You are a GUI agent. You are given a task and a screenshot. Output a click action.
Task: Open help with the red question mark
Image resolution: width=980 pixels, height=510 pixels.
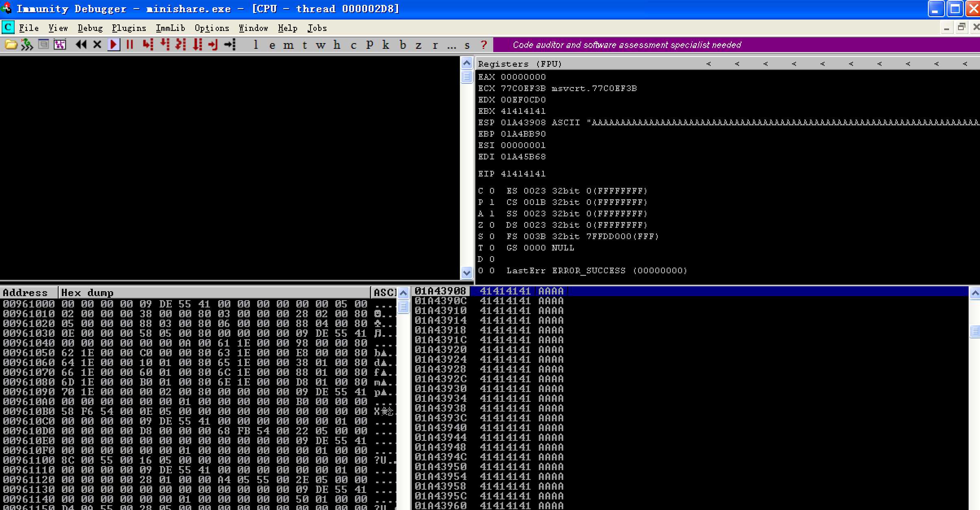pyautogui.click(x=483, y=45)
